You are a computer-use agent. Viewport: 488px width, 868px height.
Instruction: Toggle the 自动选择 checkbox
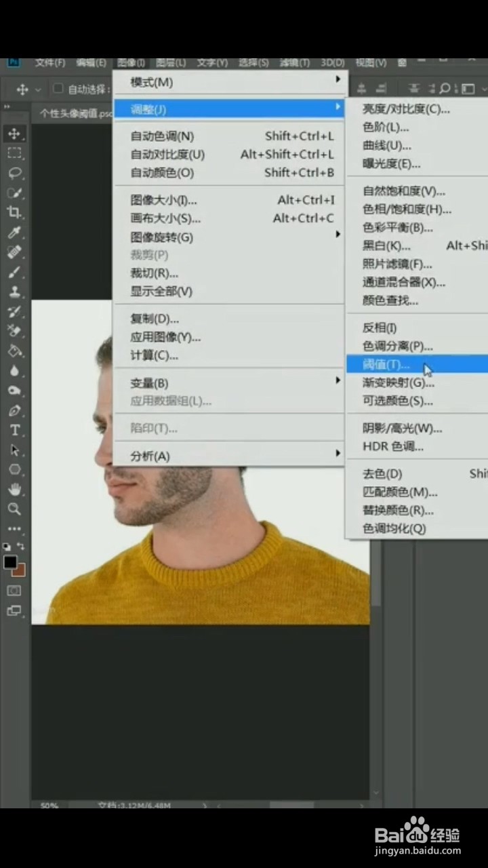pos(58,88)
